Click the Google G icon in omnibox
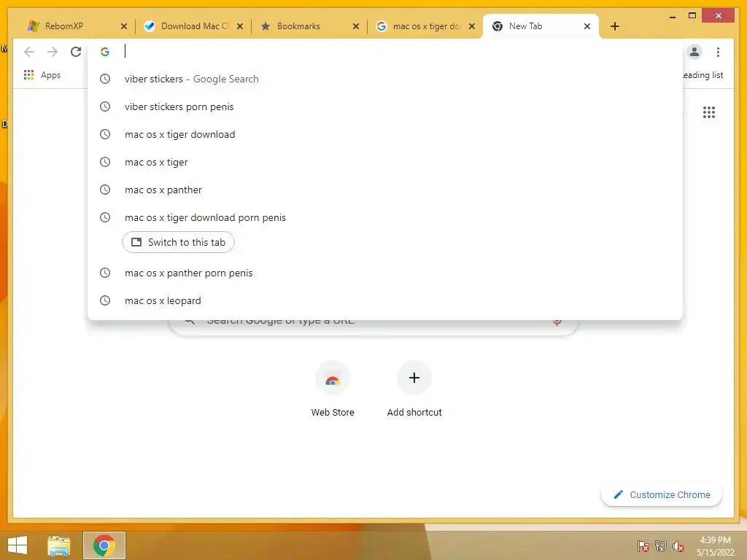 coord(105,52)
